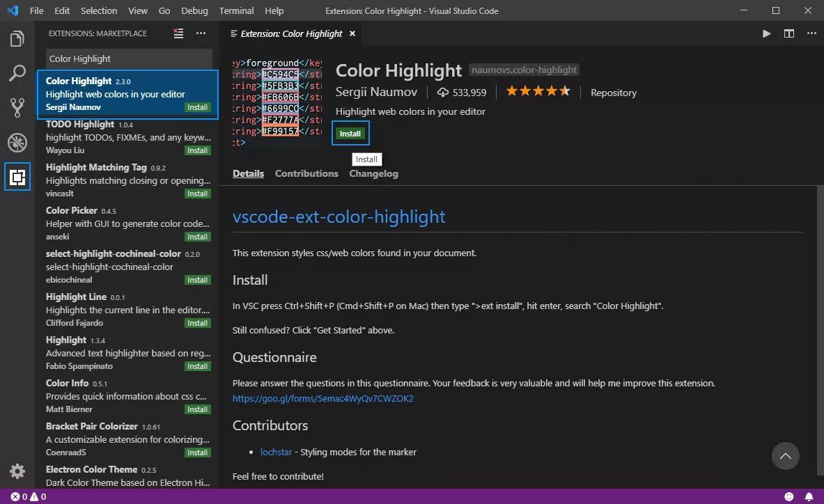Open notifications bell in status bar
824x504 pixels.
pos(809,496)
